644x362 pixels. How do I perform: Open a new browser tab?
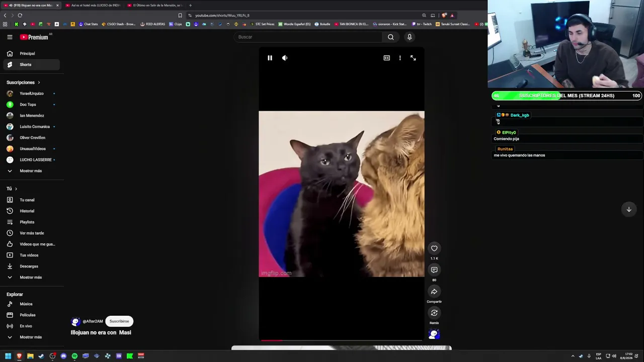pos(190,5)
